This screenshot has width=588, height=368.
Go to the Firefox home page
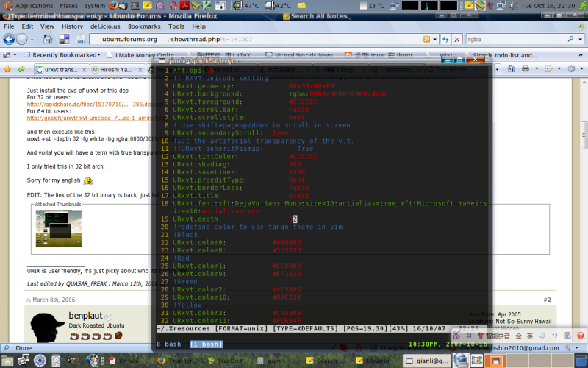tap(48, 39)
